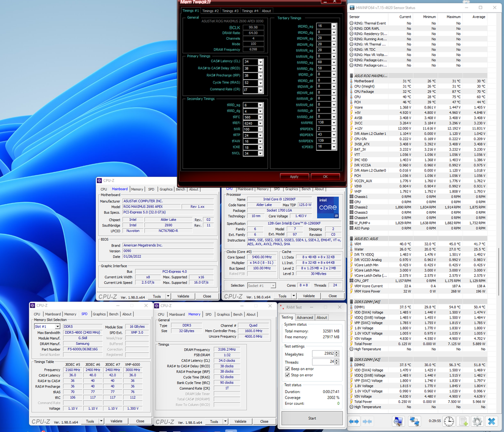Click the Threads stepper arrows in RAM Test

[337, 361]
